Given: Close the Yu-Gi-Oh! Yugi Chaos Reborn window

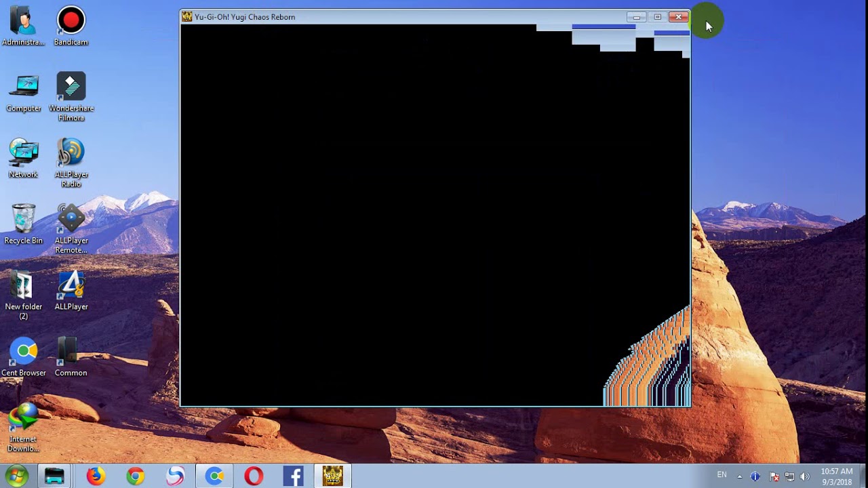Looking at the screenshot, I should point(678,17).
